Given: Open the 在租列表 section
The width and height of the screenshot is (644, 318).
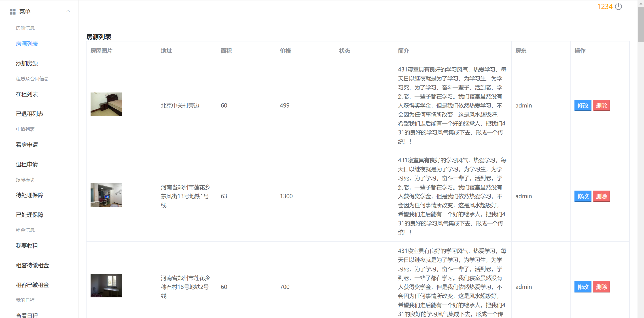Looking at the screenshot, I should 27,95.
